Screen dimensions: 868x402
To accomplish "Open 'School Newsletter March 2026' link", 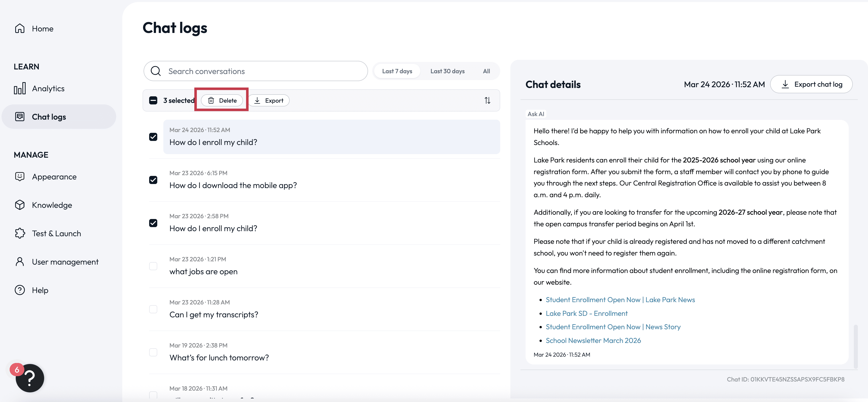I will click(x=593, y=340).
